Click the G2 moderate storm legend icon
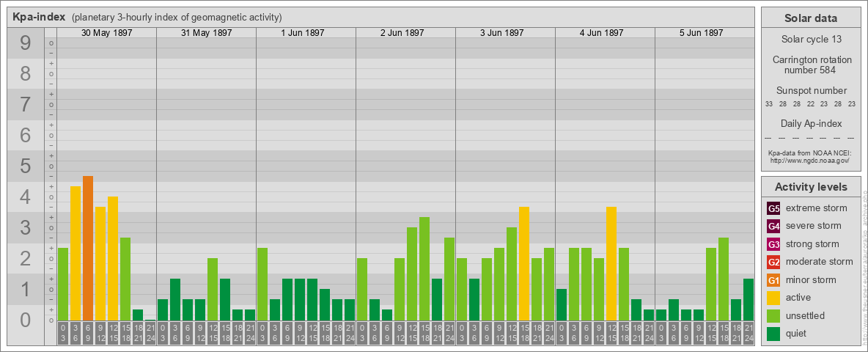 tap(773, 262)
